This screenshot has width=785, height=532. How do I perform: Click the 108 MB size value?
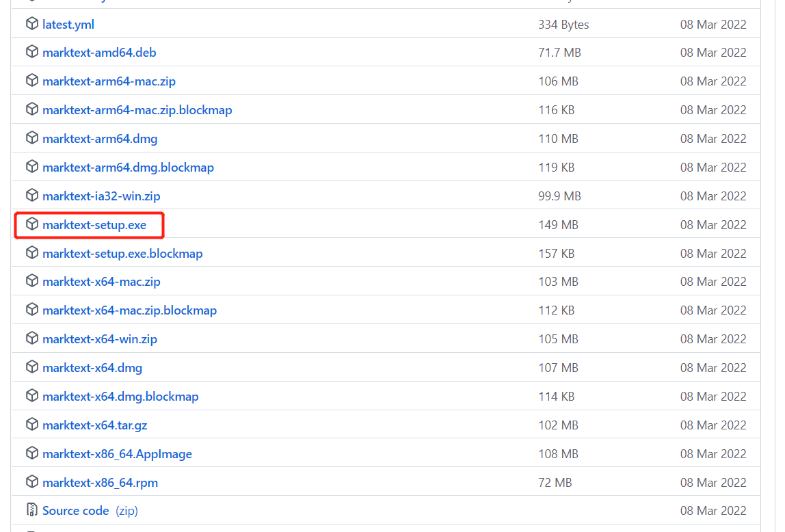tap(558, 454)
